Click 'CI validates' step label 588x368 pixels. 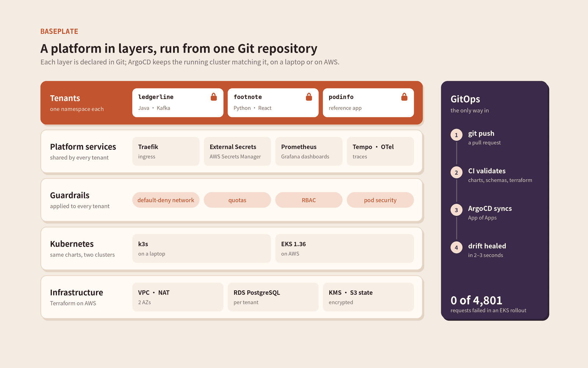click(x=487, y=171)
